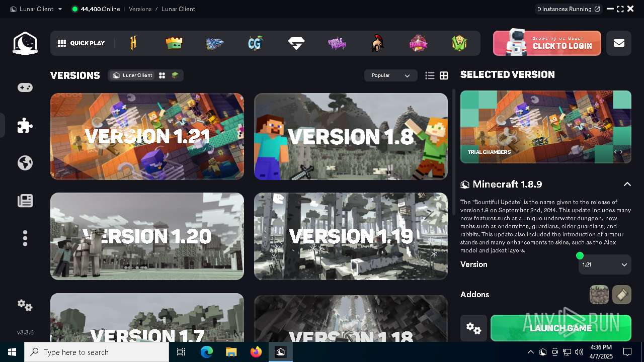Switch to grid view layout
The width and height of the screenshot is (644, 362).
click(444, 75)
